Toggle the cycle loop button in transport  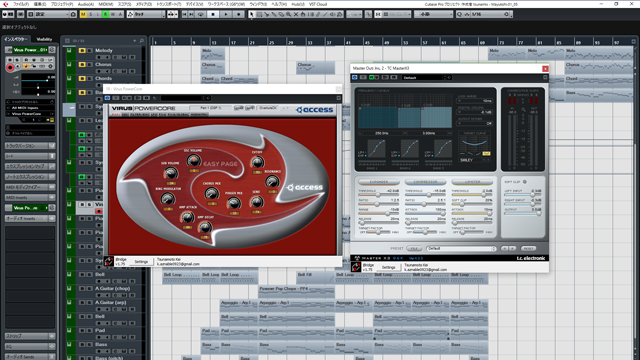[x=200, y=14]
